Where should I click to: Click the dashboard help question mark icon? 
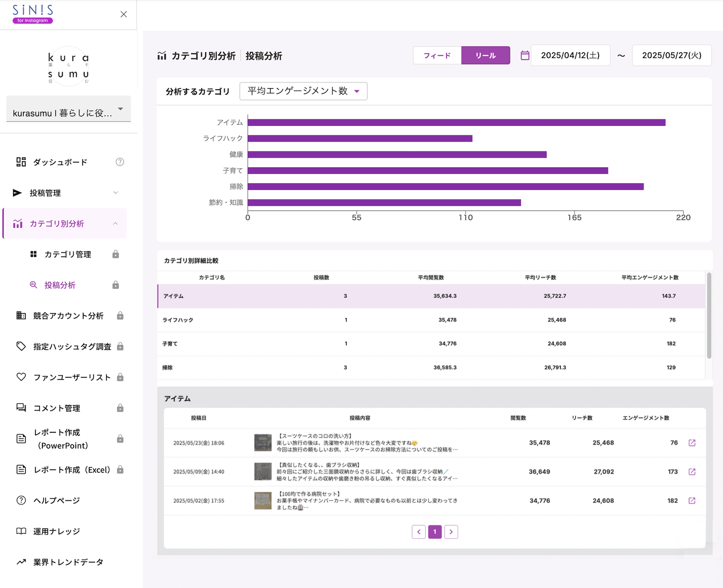120,162
